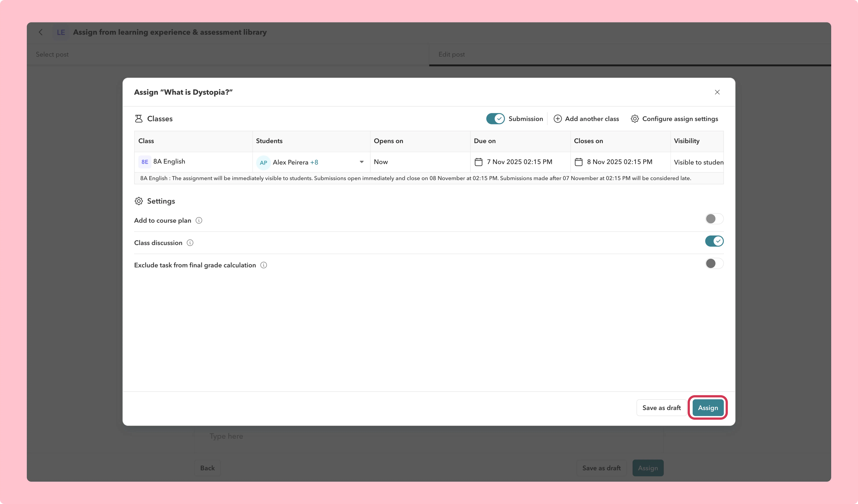Show info for Exclude task from final grade
The width and height of the screenshot is (858, 504).
(x=264, y=265)
